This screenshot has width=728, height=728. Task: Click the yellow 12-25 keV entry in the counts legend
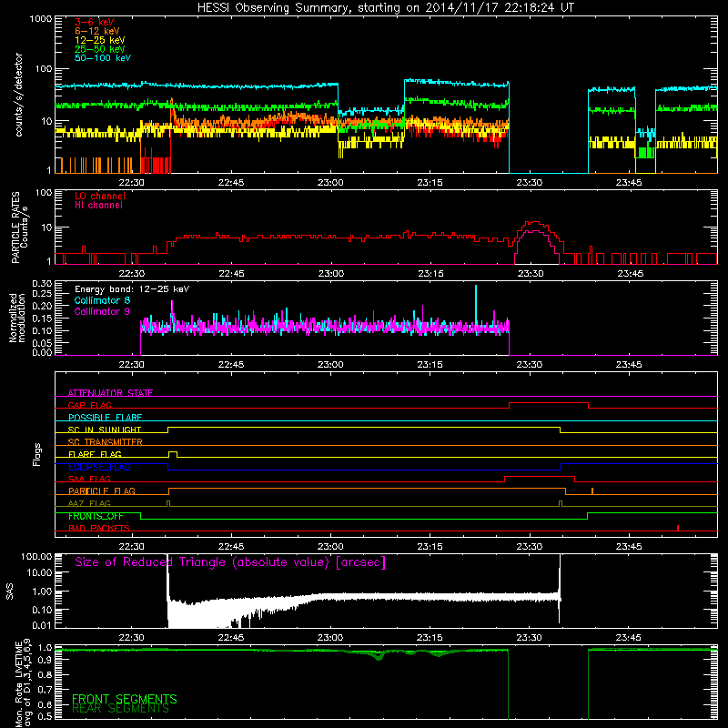click(100, 40)
